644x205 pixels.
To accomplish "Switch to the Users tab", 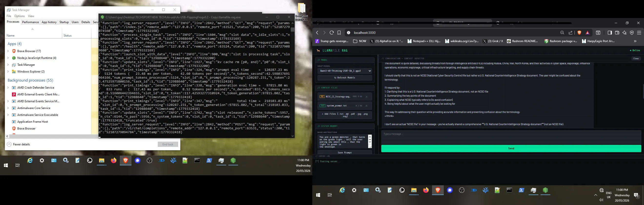I will click(75, 22).
